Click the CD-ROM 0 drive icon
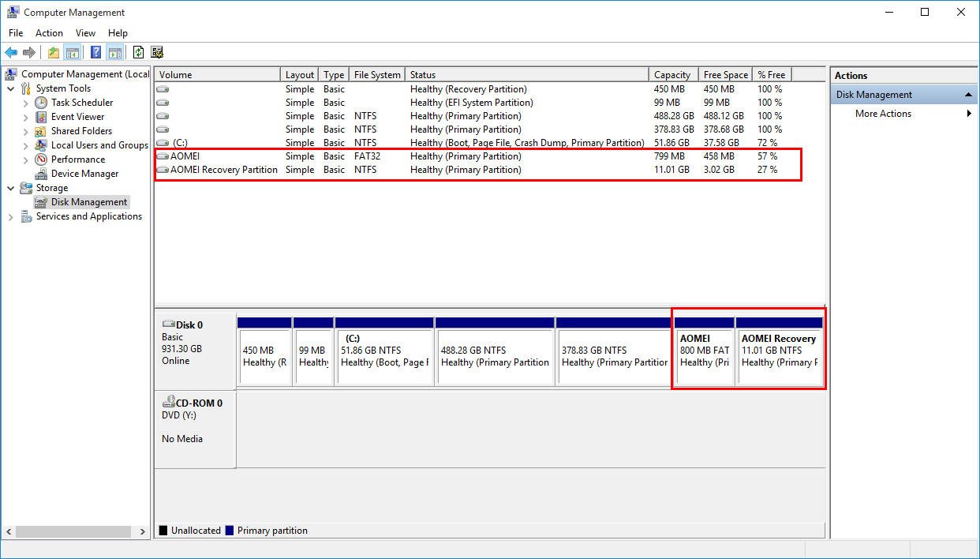 coord(168,403)
